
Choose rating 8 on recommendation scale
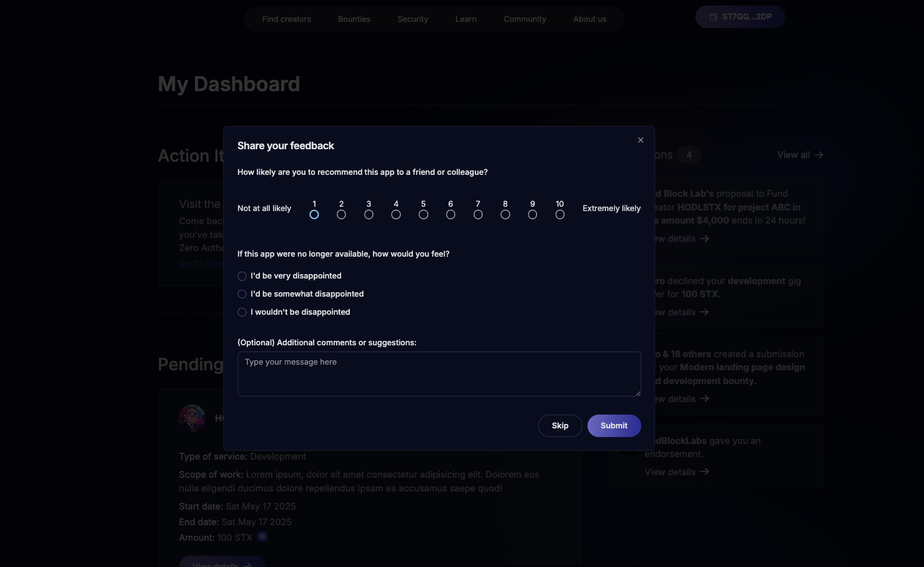click(x=505, y=215)
